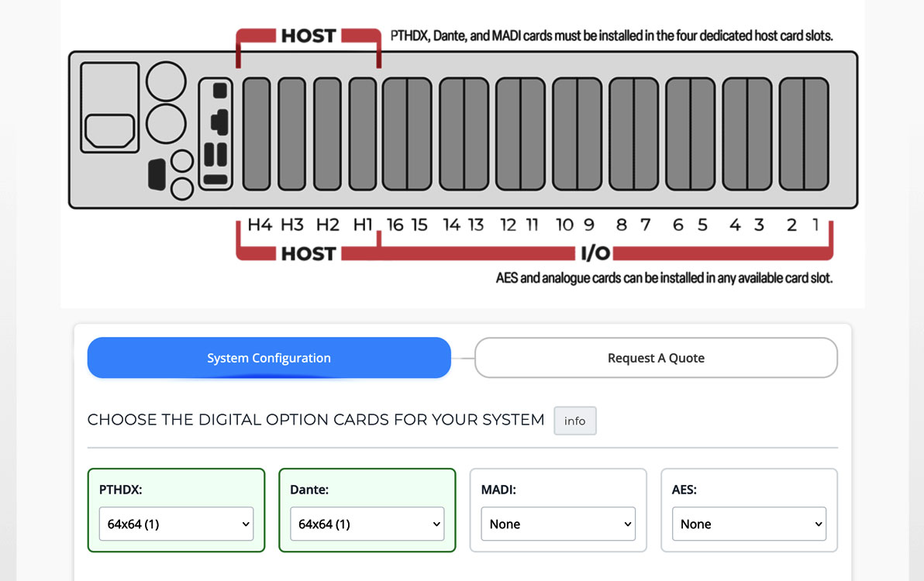Click the H2 host card slot
Viewport: 924px width, 581px height.
(327, 134)
